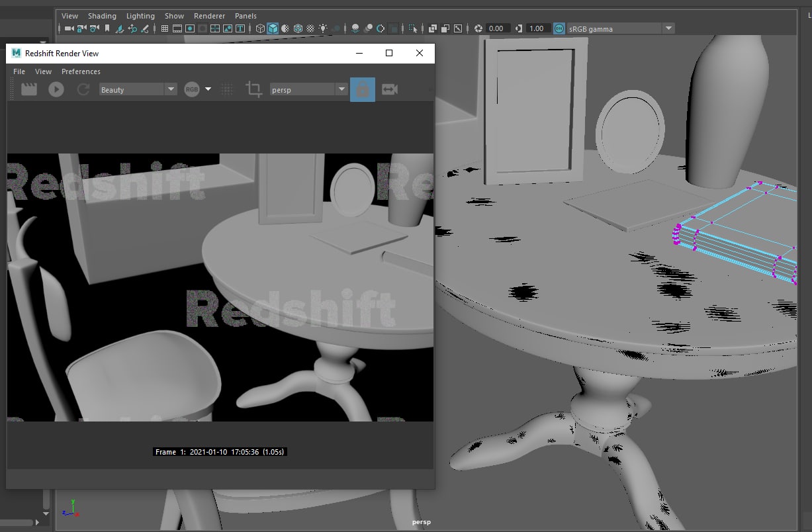Click the Image Plane icon
The height and width of the screenshot is (532, 812).
pos(120,28)
